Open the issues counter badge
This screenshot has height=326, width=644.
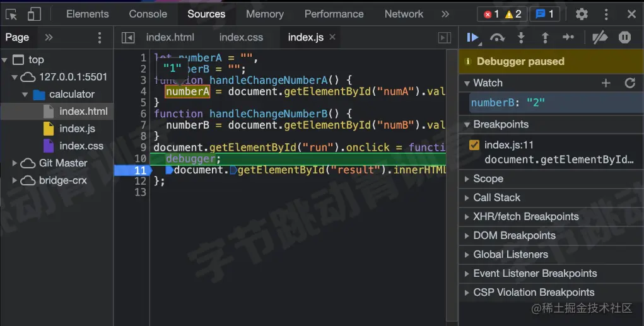click(544, 15)
